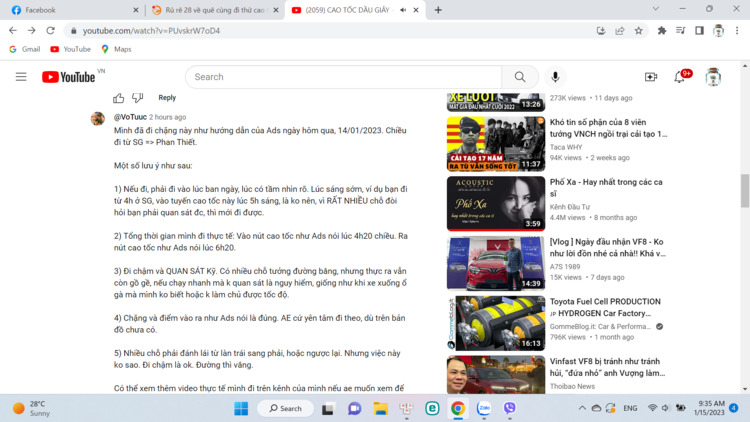Viewport: 750px width, 422px height.
Task: Click the browser address bar URL
Action: [x=151, y=31]
